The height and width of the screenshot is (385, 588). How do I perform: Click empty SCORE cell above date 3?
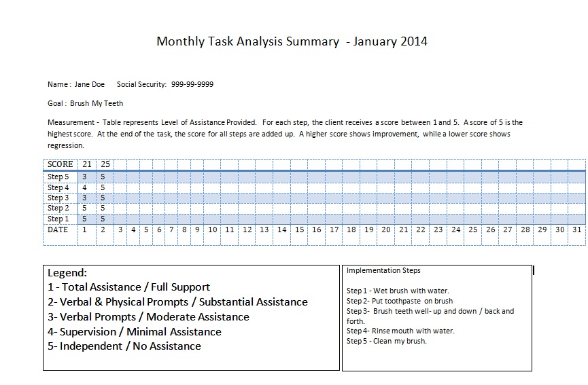pyautogui.click(x=120, y=164)
